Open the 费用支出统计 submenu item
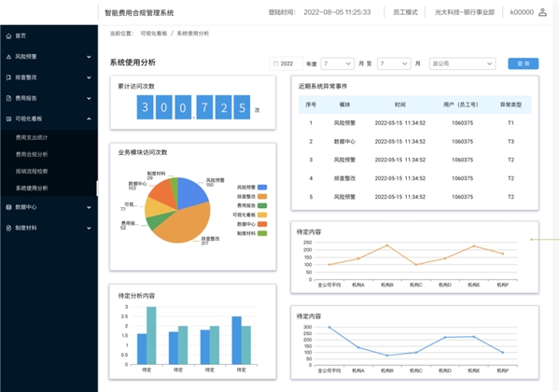560x392 pixels. pos(35,137)
